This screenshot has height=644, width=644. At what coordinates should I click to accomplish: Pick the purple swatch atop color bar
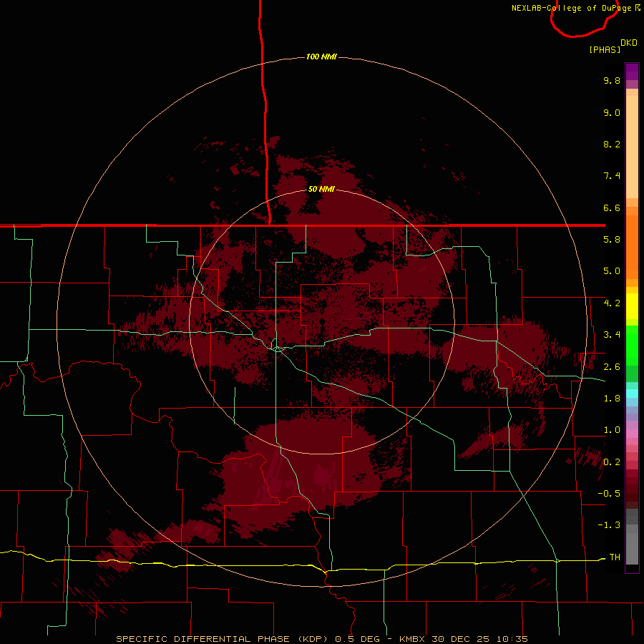tap(632, 72)
